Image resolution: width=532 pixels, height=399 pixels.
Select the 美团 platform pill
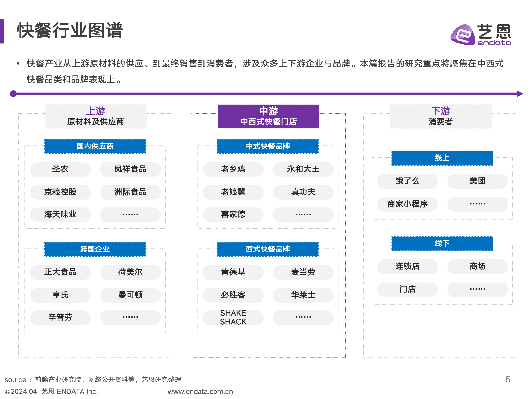click(x=477, y=181)
